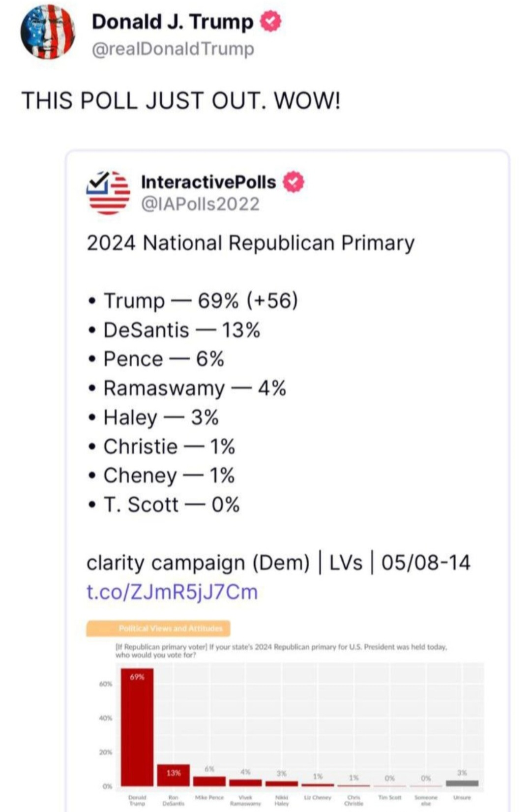Follow the t.co/ZJmR5jJ7Cm link
This screenshot has height=812, width=531.
coord(172,592)
